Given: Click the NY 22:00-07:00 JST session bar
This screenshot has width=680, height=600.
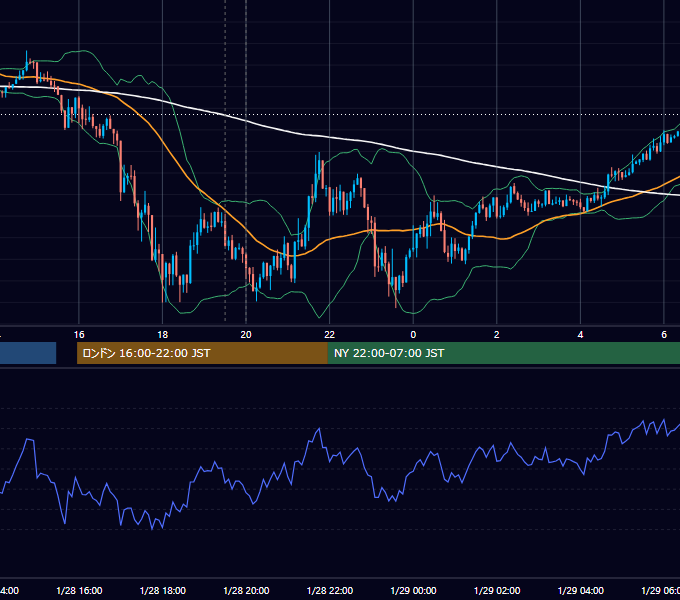Looking at the screenshot, I should [x=503, y=353].
